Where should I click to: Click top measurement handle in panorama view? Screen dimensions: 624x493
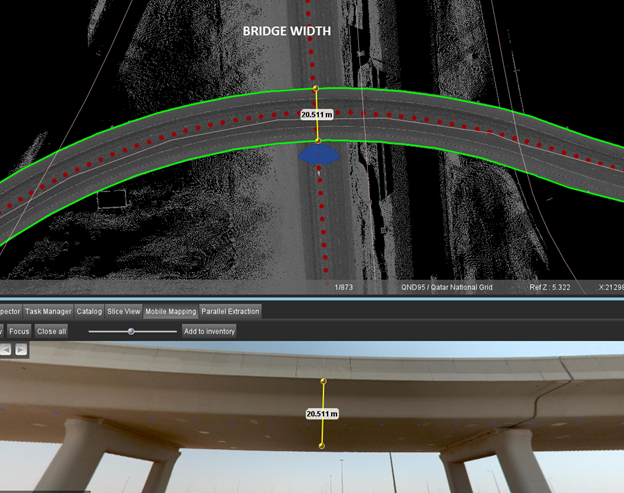(323, 381)
